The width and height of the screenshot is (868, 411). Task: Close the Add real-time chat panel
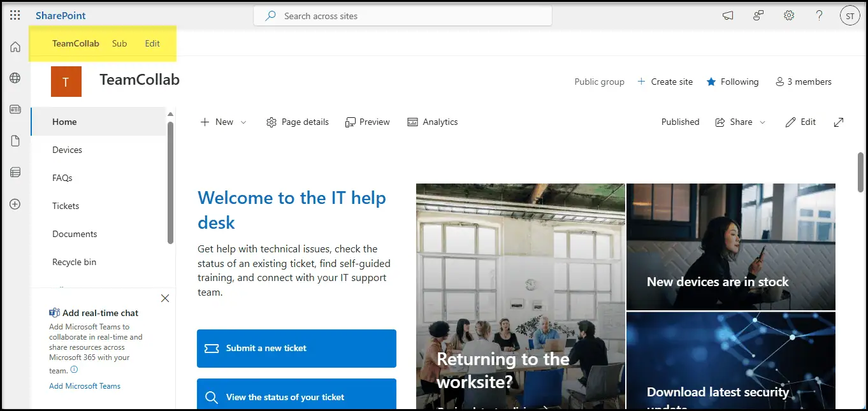coord(165,298)
